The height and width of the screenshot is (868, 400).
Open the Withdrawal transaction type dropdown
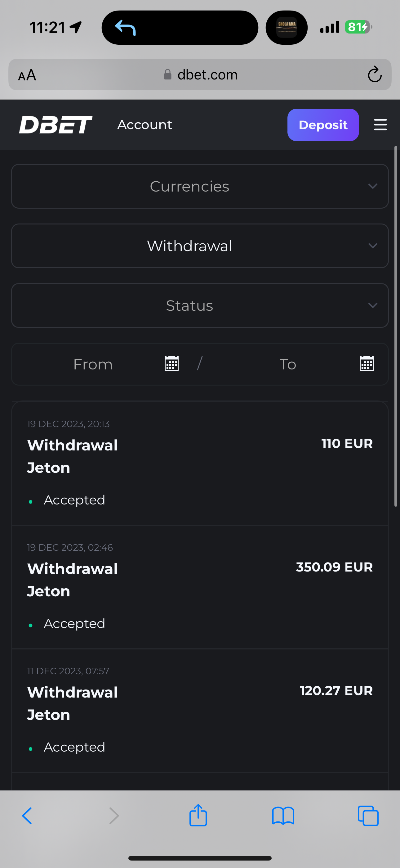point(200,246)
